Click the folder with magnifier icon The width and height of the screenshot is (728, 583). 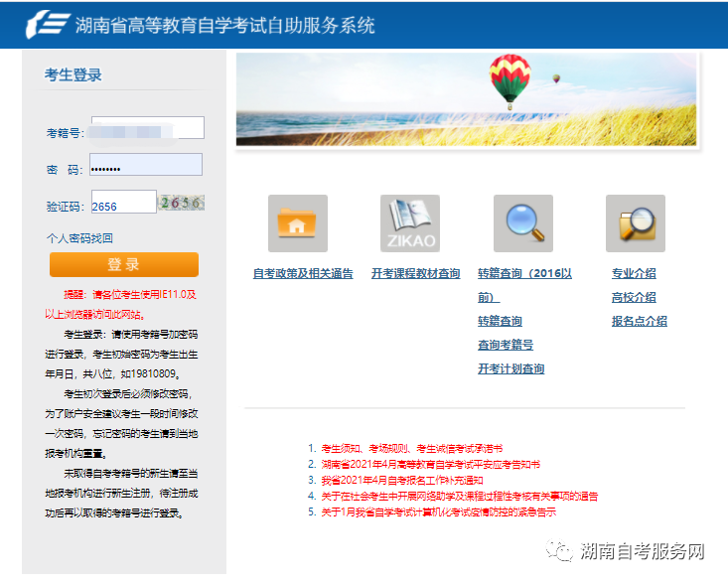[635, 223]
